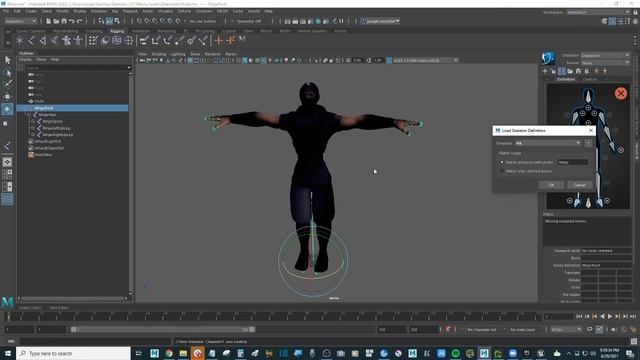Open the Source dropdown in HumanIK panel
The height and width of the screenshot is (360, 640).
605,63
